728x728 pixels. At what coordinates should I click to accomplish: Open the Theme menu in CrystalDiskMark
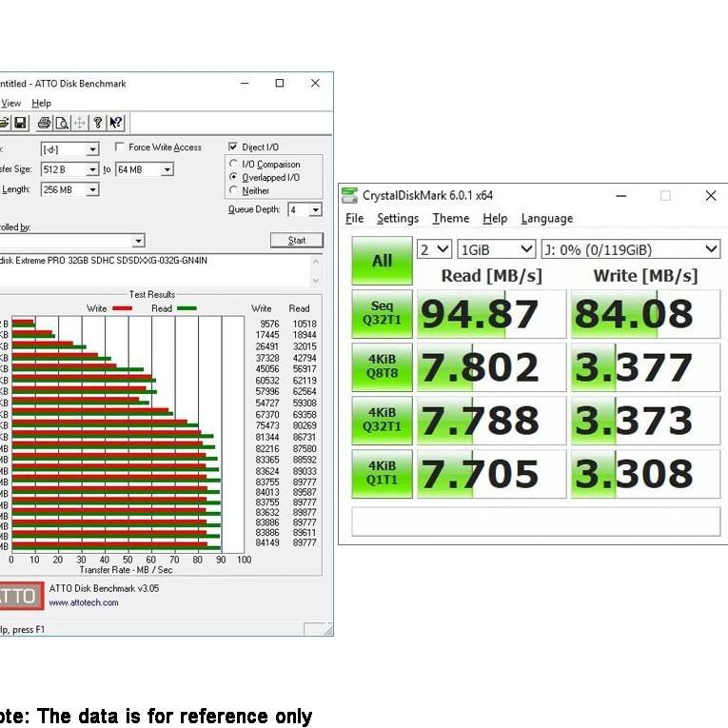click(450, 219)
